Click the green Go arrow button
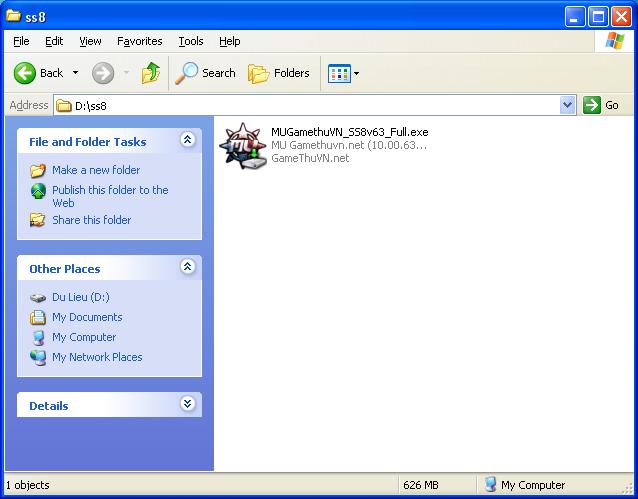This screenshot has height=499, width=638. (x=592, y=105)
